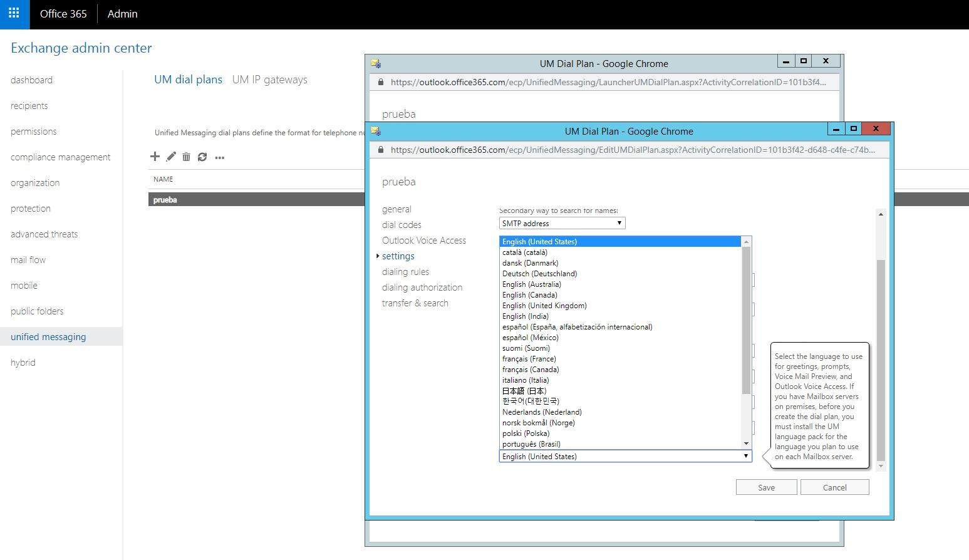
Task: Open Outlook Voice Access section
Action: [424, 241]
